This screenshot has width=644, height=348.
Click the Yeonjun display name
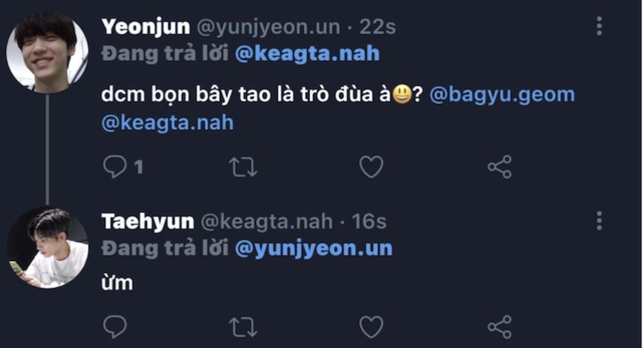pyautogui.click(x=145, y=27)
